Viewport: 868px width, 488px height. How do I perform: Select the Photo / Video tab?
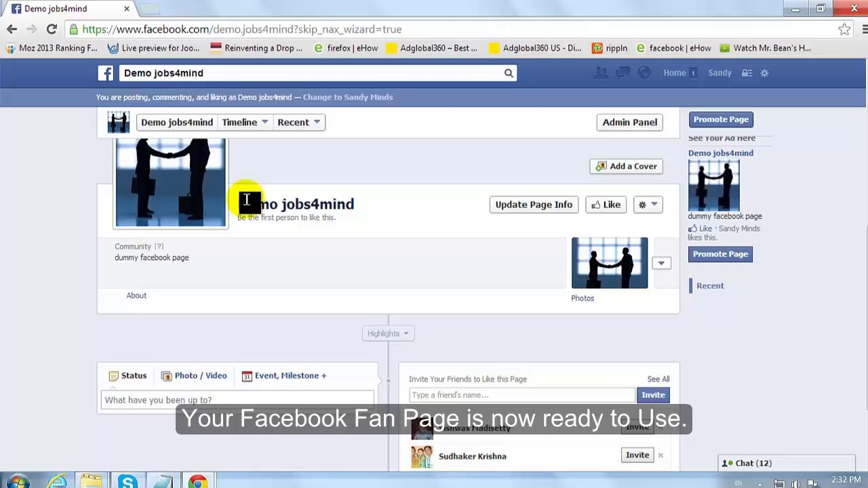coord(194,375)
